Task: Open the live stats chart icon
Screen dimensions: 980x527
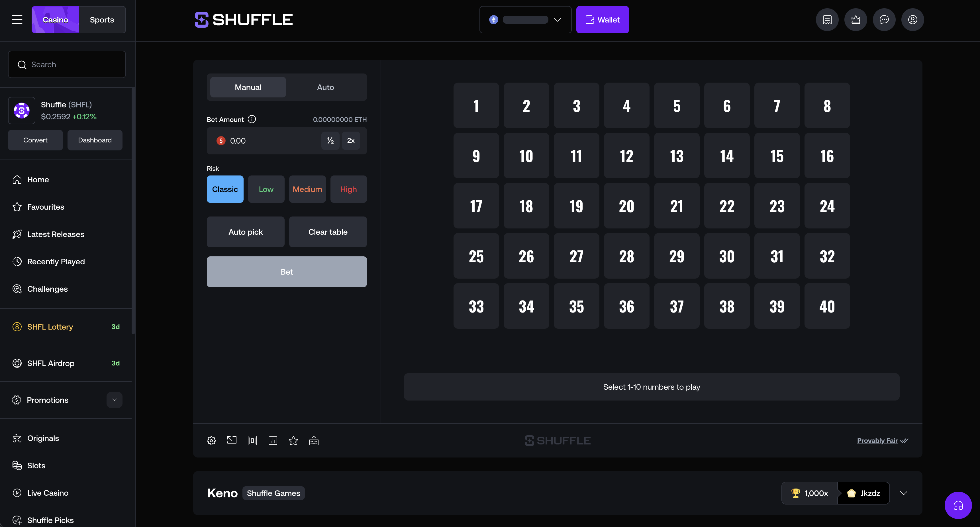Action: coord(273,441)
